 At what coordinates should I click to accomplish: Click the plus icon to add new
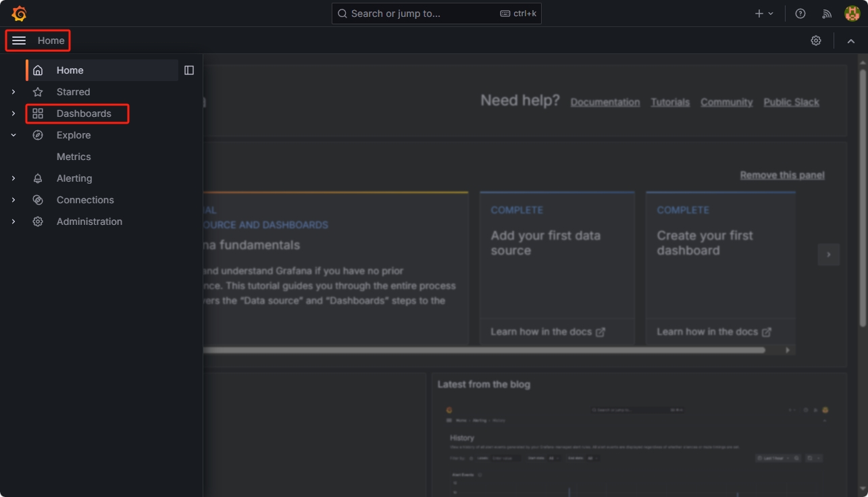(759, 14)
